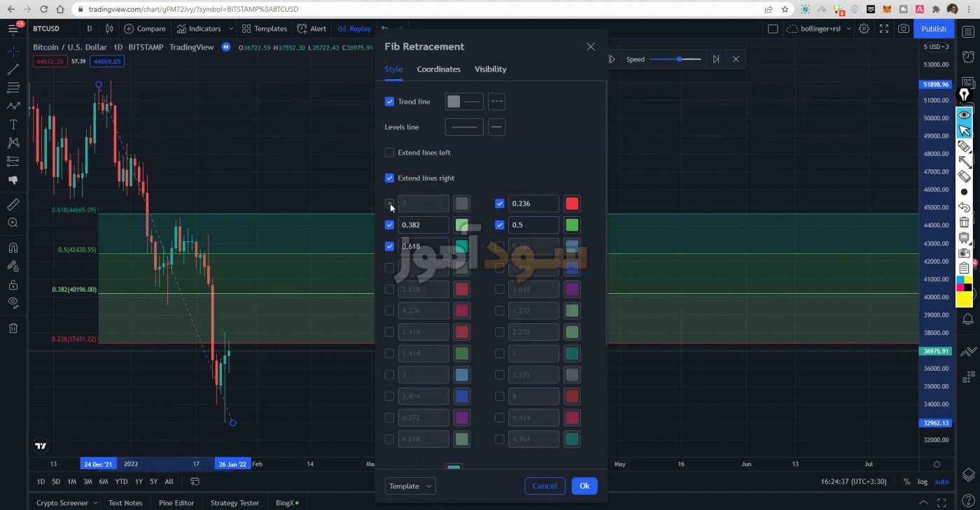Open the Templates menu in toolbar
980x510 pixels.
(265, 29)
